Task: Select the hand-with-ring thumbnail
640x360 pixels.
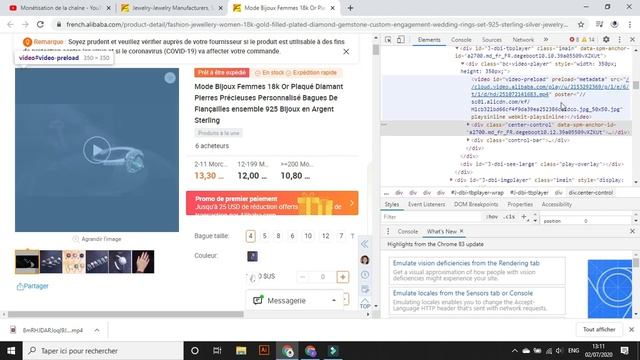Action: [143, 262]
